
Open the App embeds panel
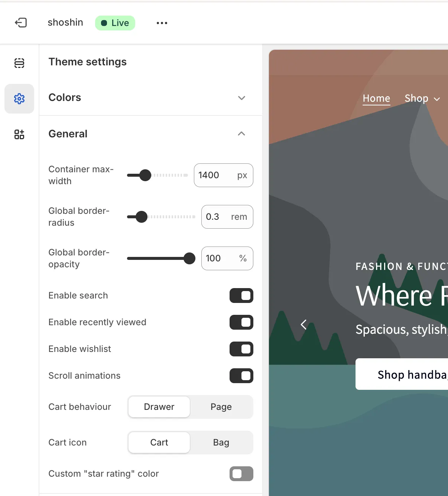19,134
